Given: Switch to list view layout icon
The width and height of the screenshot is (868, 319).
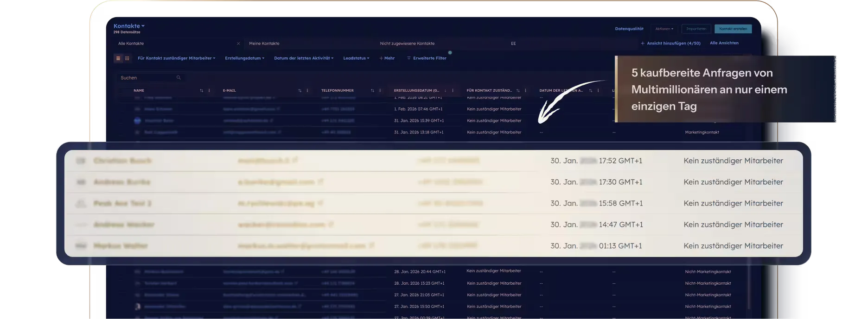Looking at the screenshot, I should pyautogui.click(x=118, y=58).
